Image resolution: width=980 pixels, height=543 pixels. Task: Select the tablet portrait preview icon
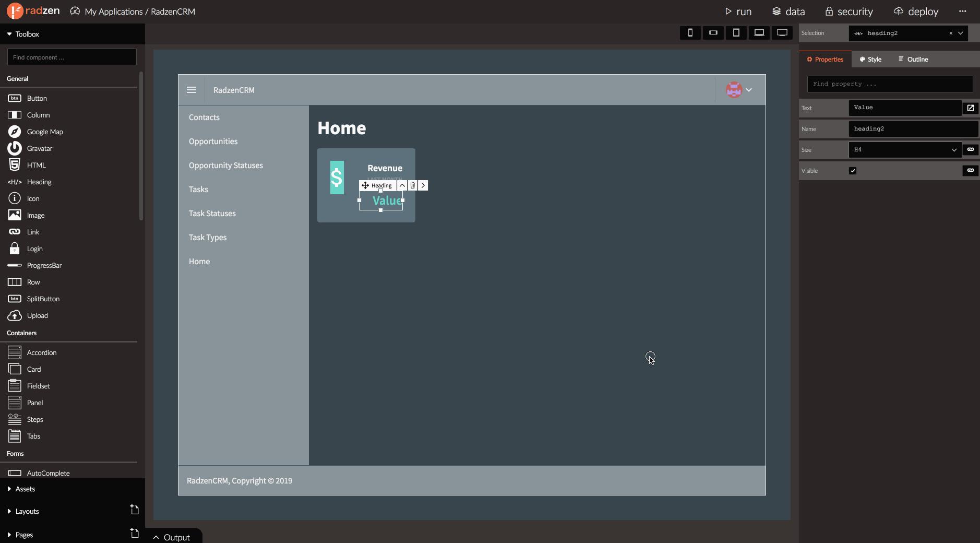[736, 33]
